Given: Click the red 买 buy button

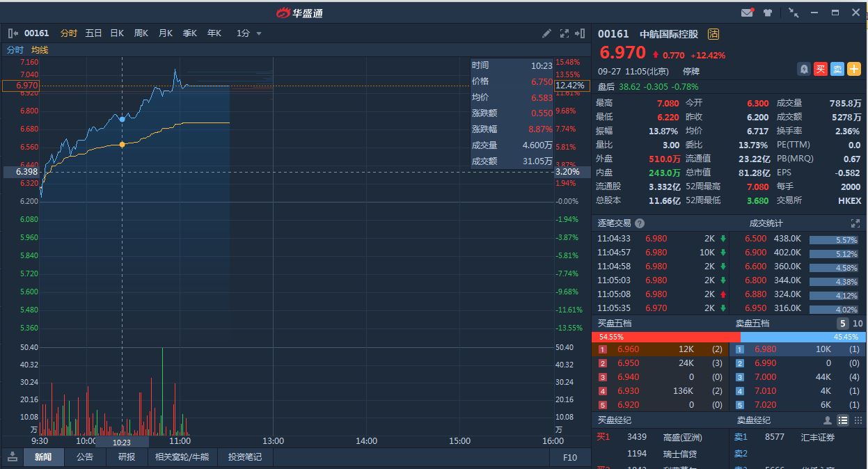Looking at the screenshot, I should coord(821,69).
